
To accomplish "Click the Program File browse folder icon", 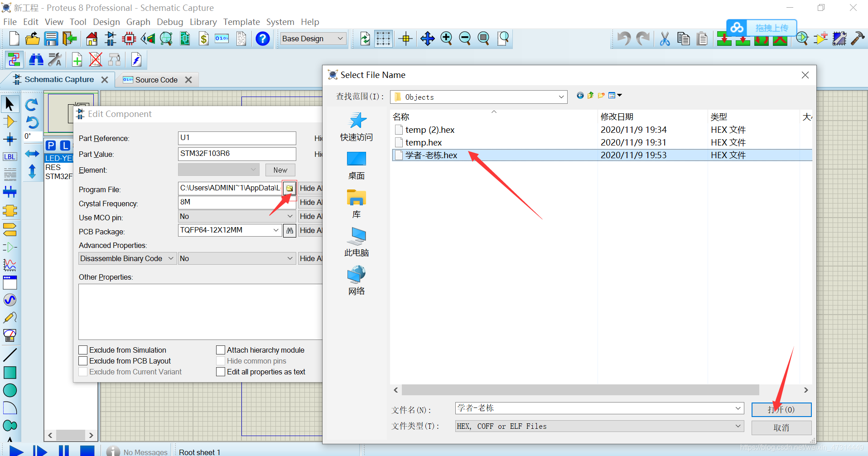I will (289, 188).
